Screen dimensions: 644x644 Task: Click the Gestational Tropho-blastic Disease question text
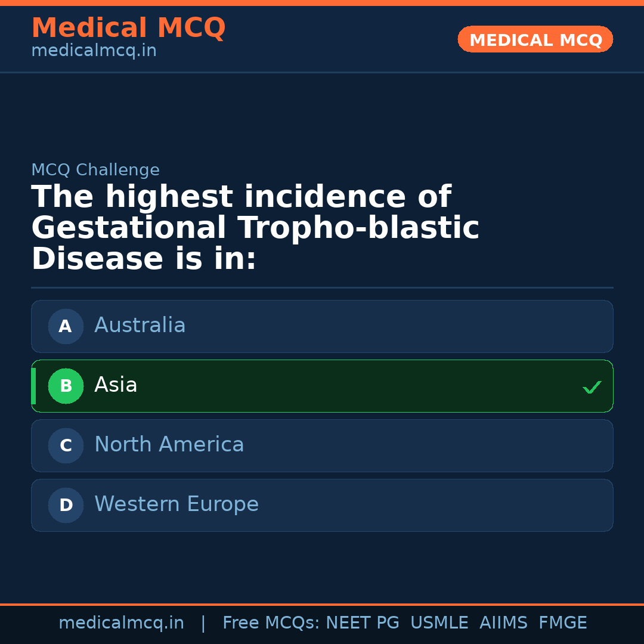pos(255,228)
